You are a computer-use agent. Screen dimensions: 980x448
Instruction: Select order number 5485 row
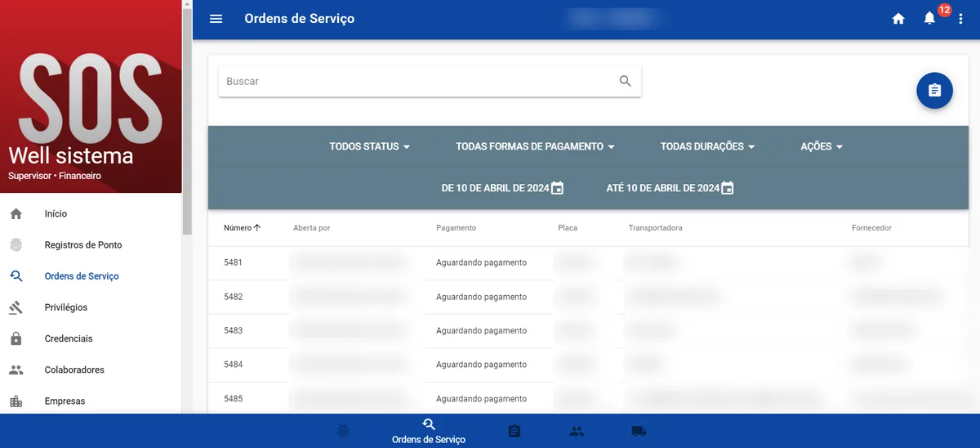coord(589,398)
